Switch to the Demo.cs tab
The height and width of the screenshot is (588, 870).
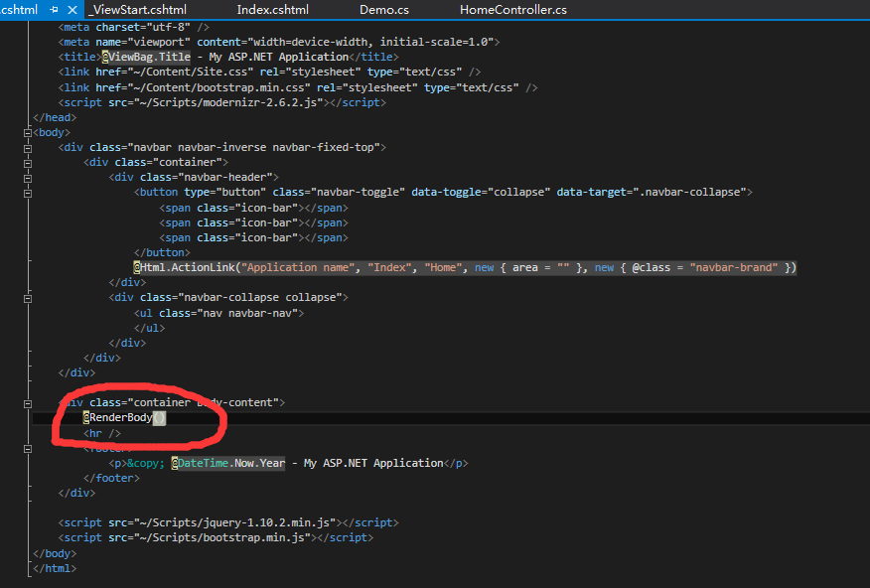(384, 9)
